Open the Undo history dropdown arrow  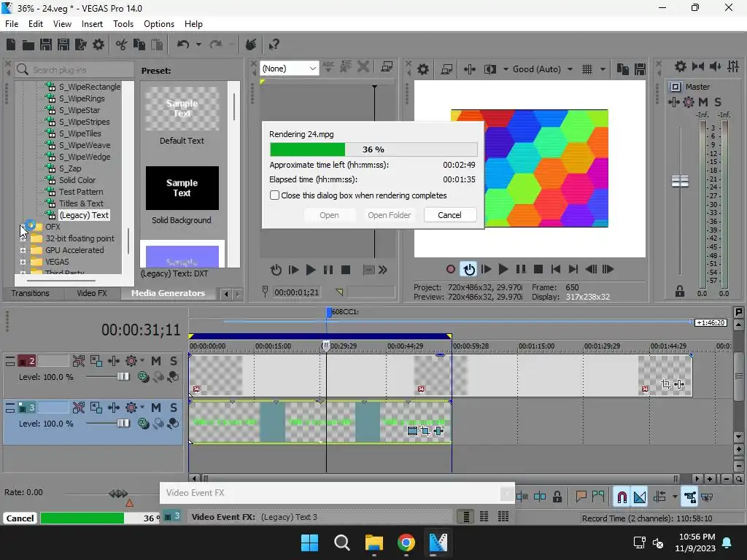pos(198,44)
